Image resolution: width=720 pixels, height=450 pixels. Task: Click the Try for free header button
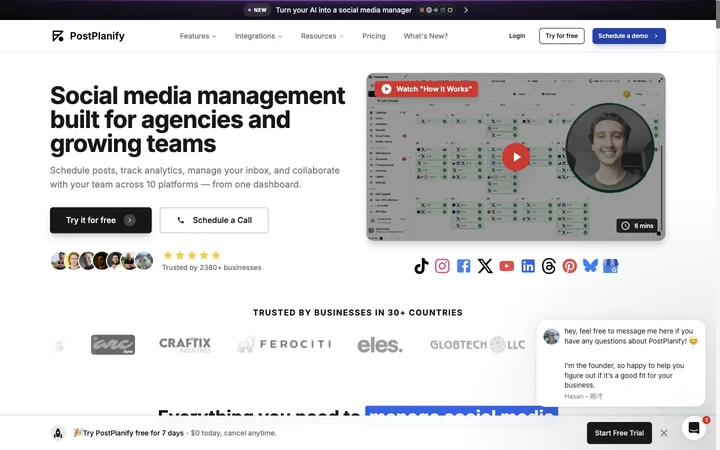pyautogui.click(x=562, y=36)
